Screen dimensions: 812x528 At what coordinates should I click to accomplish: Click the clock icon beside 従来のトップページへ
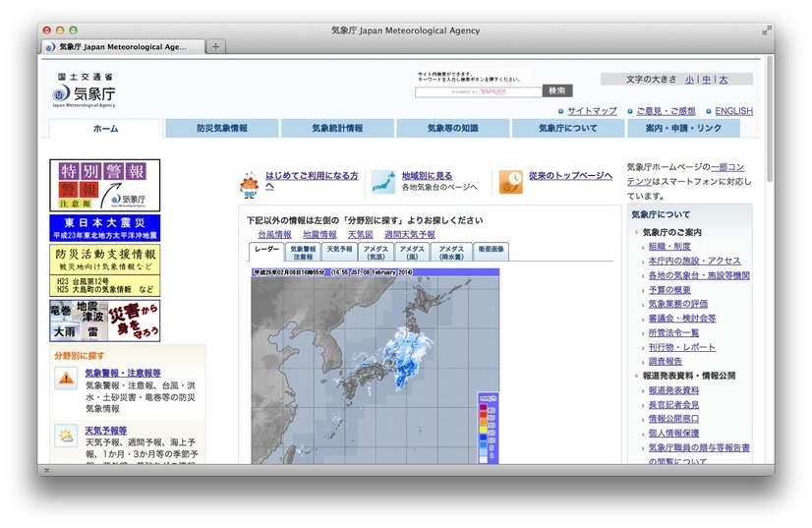510,182
